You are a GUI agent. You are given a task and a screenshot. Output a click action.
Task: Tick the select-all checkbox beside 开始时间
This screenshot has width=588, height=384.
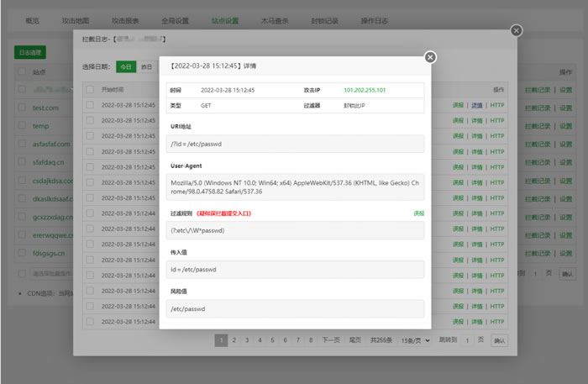(90, 89)
